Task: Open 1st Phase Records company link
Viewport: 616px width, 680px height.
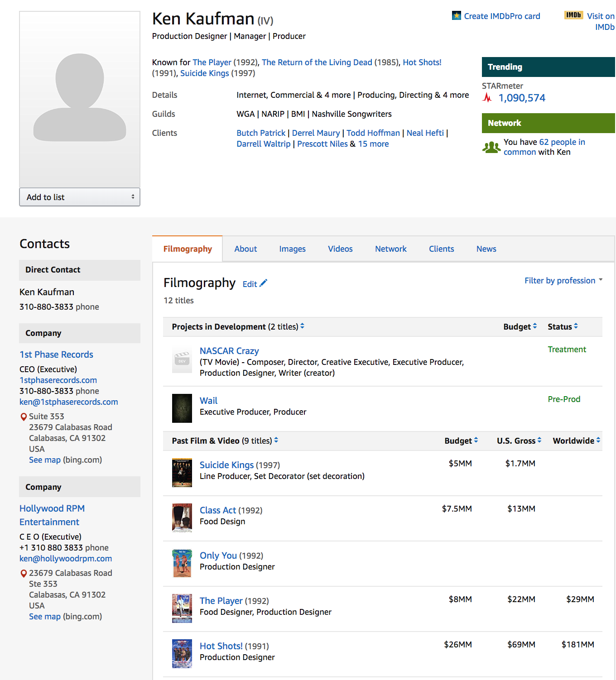Action: coord(56,354)
